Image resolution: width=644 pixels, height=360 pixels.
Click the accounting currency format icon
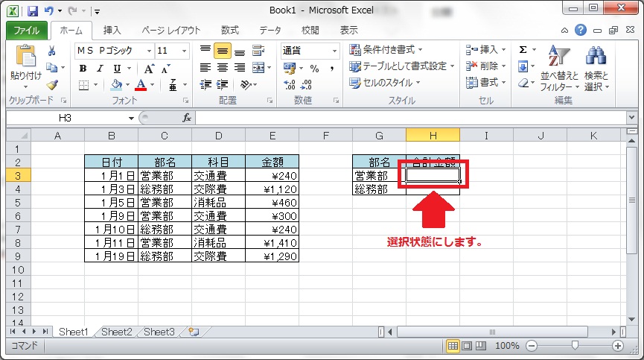290,68
